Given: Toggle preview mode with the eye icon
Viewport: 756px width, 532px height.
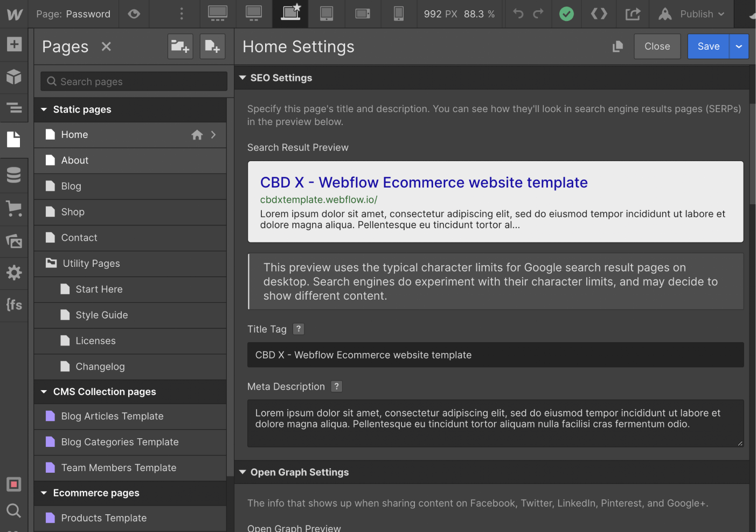Looking at the screenshot, I should [x=134, y=14].
